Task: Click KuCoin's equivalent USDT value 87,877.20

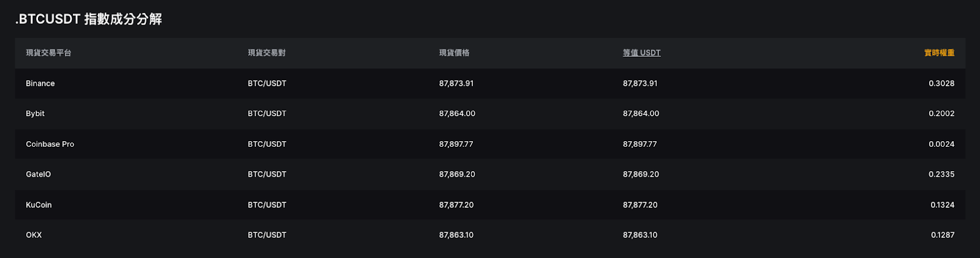Action: pyautogui.click(x=640, y=205)
